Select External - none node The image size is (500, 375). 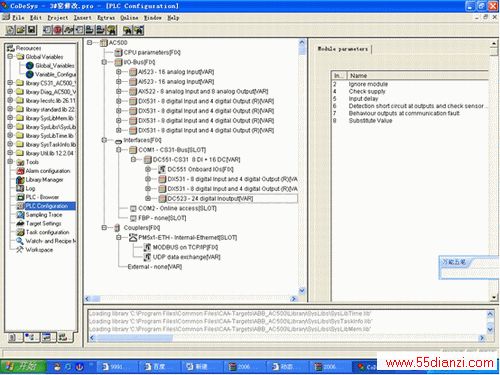click(155, 267)
